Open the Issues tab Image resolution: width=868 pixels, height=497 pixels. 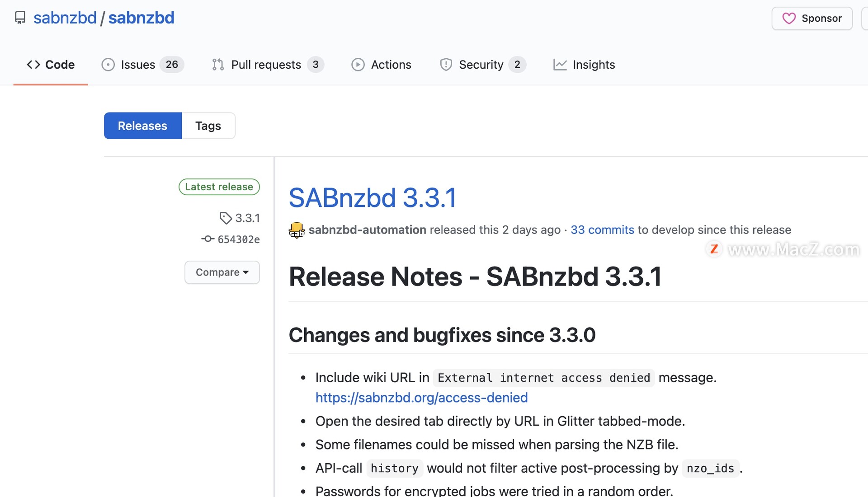pos(138,65)
